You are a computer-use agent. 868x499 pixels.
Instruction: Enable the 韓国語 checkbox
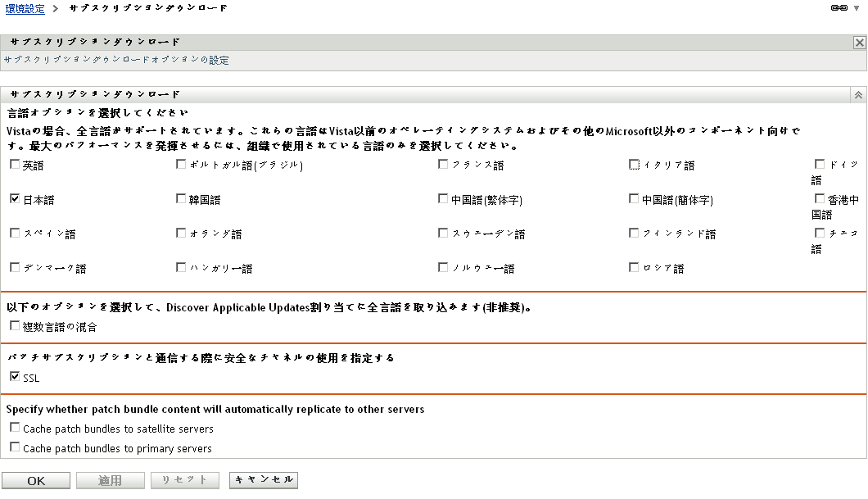coord(180,197)
